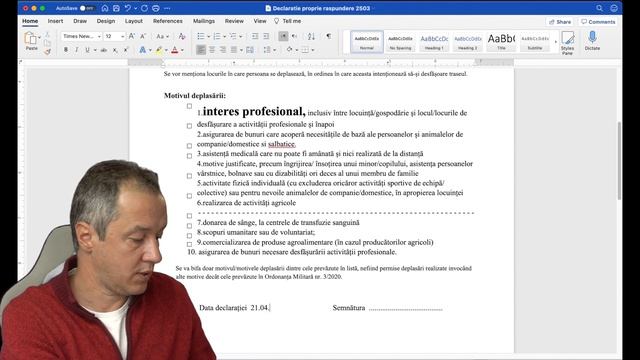Tick checkbox beside '3.asistență medicală' line

click(189, 156)
